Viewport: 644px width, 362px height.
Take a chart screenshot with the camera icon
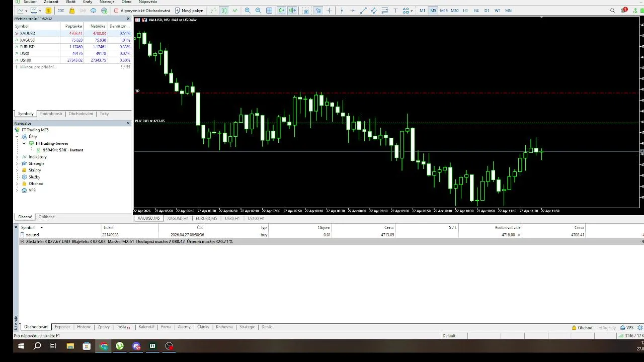305,11
